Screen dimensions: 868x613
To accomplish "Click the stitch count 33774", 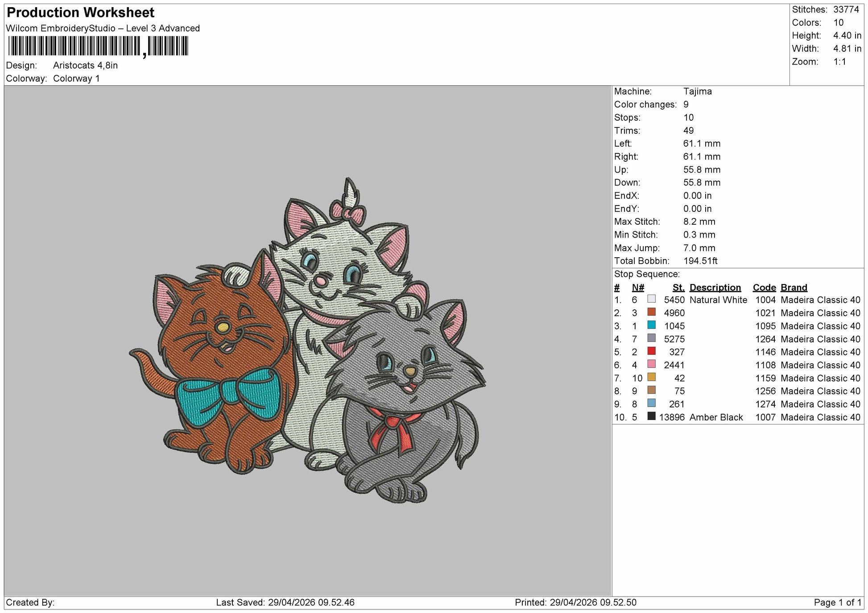I will [846, 9].
